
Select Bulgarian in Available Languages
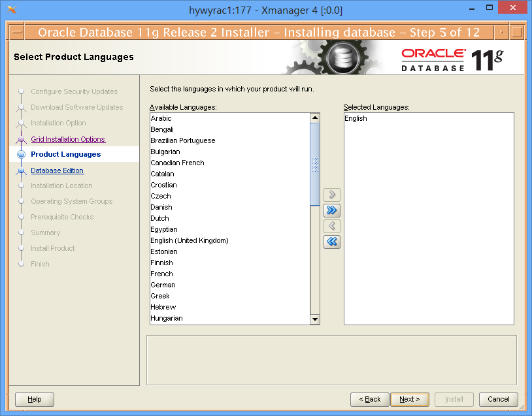point(230,152)
